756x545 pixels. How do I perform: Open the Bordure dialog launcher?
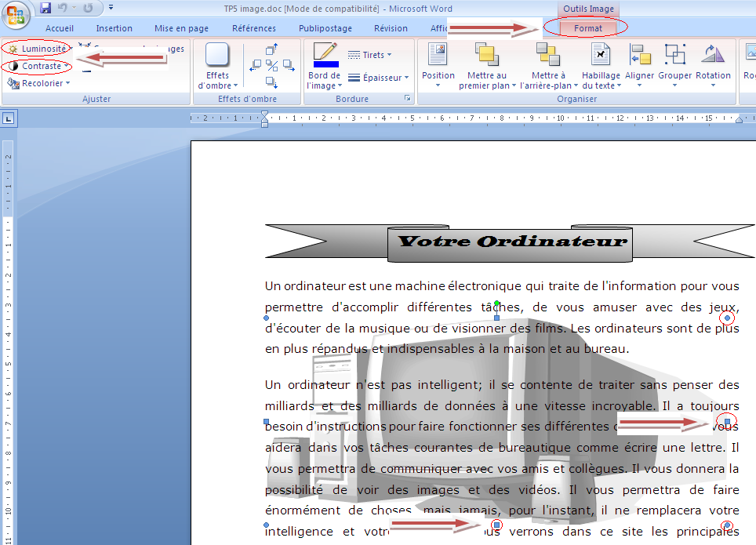[x=408, y=98]
